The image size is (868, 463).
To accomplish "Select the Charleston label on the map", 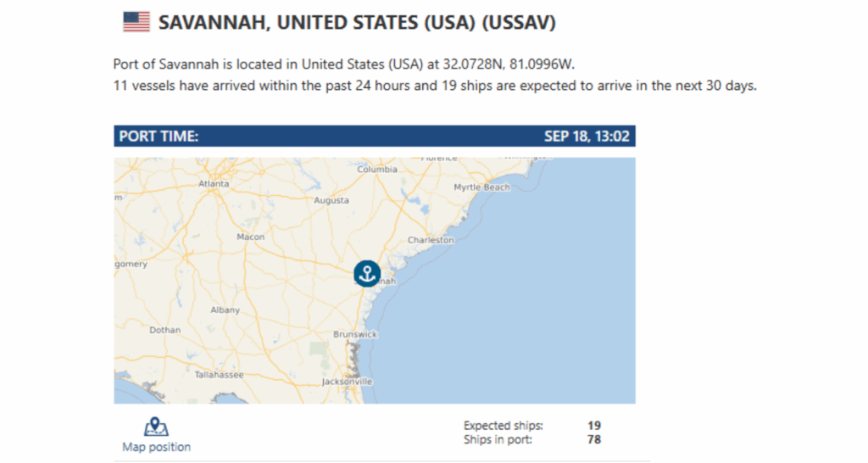I will [x=431, y=240].
